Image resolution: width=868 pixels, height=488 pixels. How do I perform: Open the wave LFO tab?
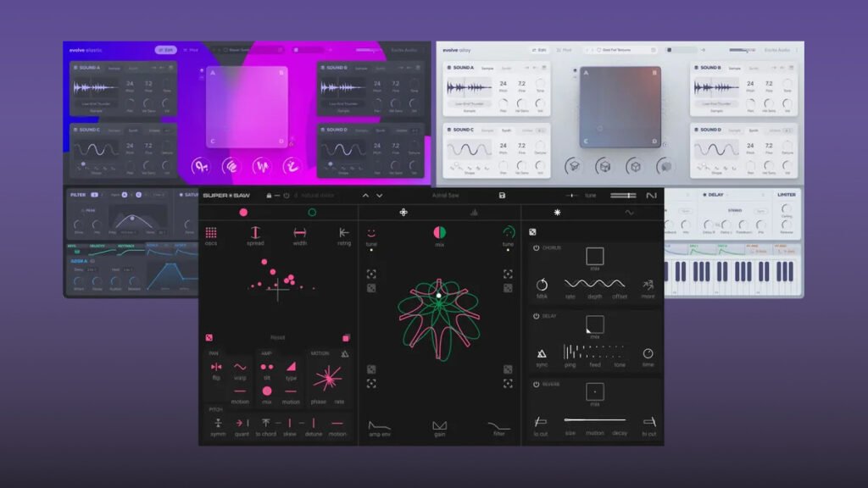pyautogui.click(x=630, y=213)
